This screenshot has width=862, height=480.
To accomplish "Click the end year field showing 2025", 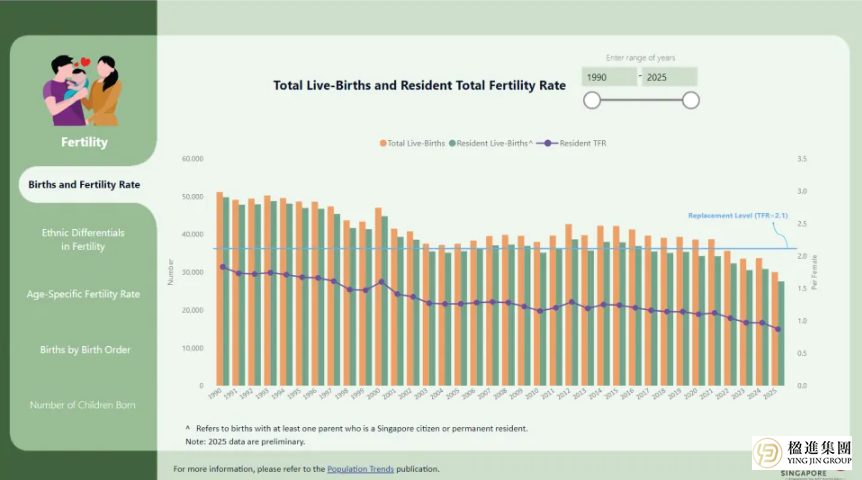I will (x=668, y=77).
